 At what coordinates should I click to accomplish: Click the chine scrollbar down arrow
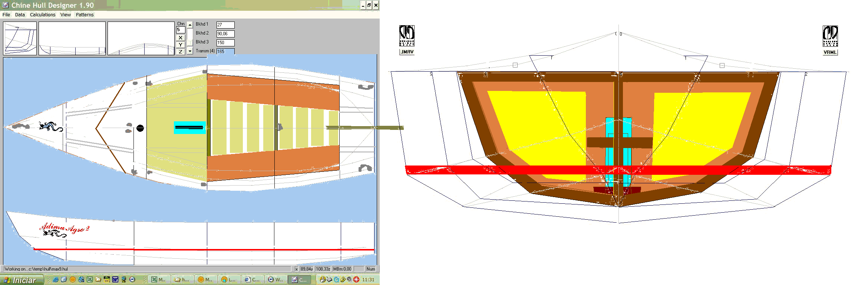(190, 51)
